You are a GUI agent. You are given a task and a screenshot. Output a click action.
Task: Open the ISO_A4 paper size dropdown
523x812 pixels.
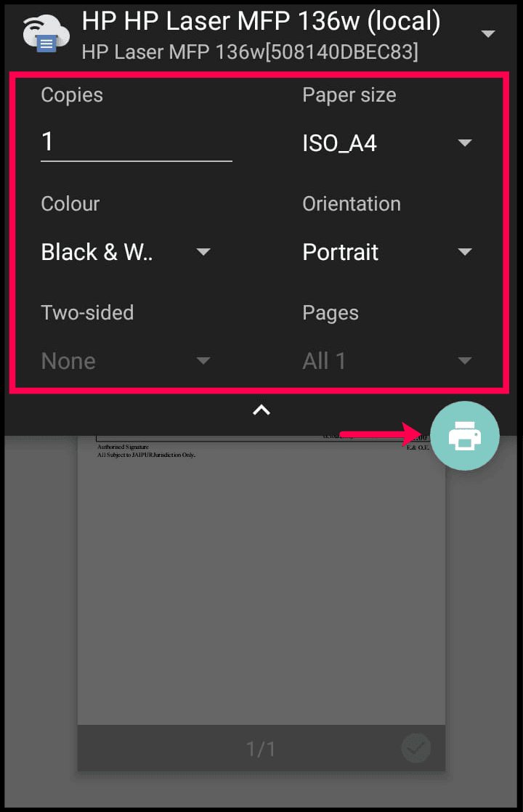(387, 144)
